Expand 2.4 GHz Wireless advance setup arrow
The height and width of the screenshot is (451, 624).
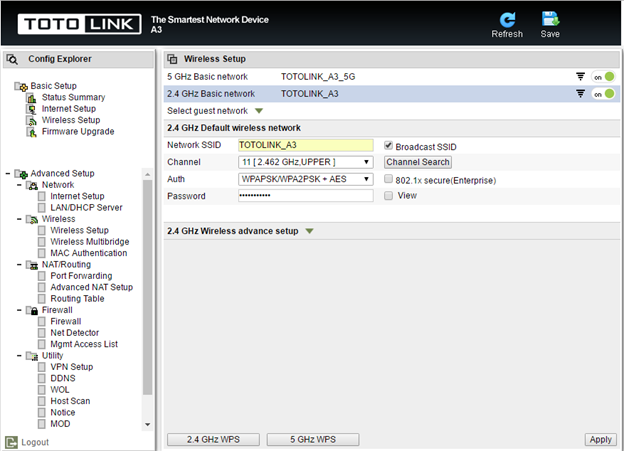310,231
